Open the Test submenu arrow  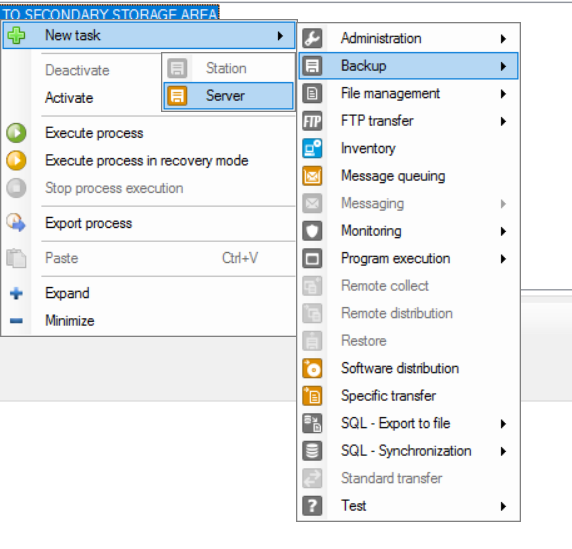503,506
